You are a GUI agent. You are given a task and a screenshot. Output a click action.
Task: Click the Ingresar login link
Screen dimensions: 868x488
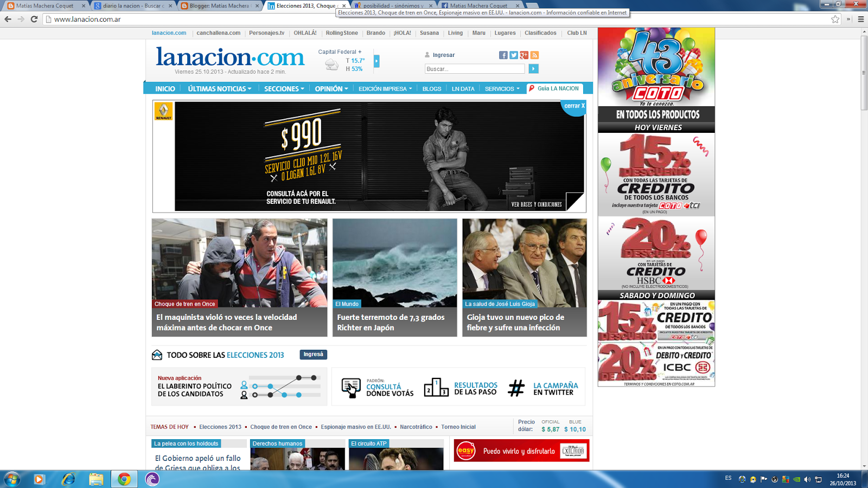click(444, 55)
